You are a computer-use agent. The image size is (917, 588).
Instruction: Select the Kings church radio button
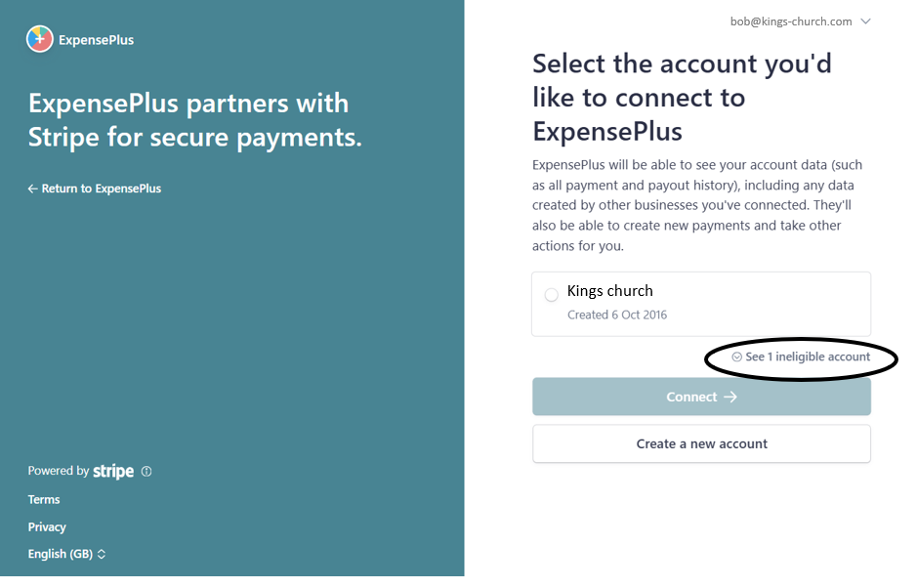coord(551,295)
